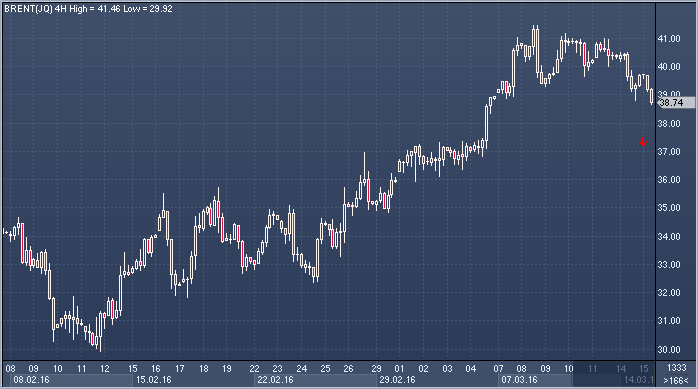The image size is (698, 389).
Task: Click day label 19 on time axis
Action: (227, 369)
